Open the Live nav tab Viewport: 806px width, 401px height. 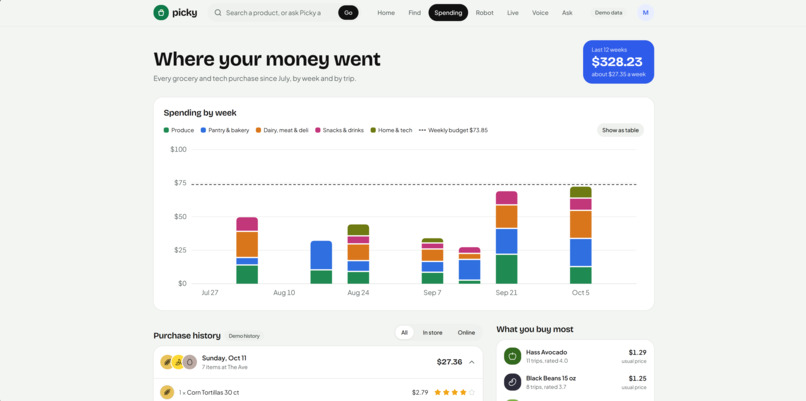(x=512, y=12)
